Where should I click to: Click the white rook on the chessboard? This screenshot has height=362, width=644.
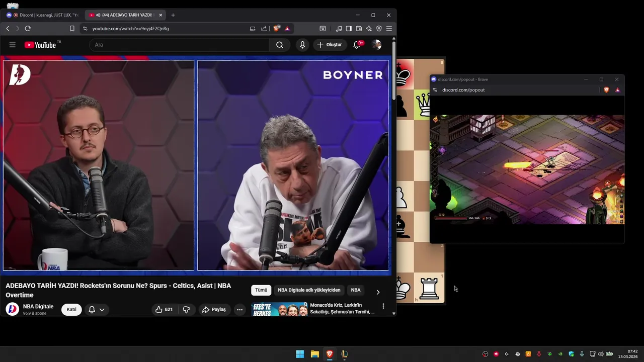click(429, 289)
